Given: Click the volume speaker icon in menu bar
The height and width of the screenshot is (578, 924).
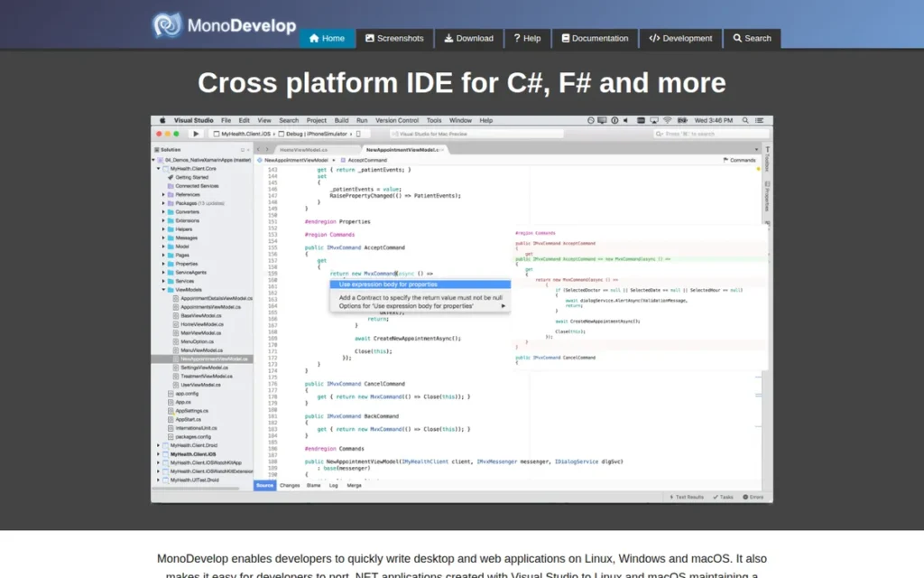Looking at the screenshot, I should tap(626, 120).
